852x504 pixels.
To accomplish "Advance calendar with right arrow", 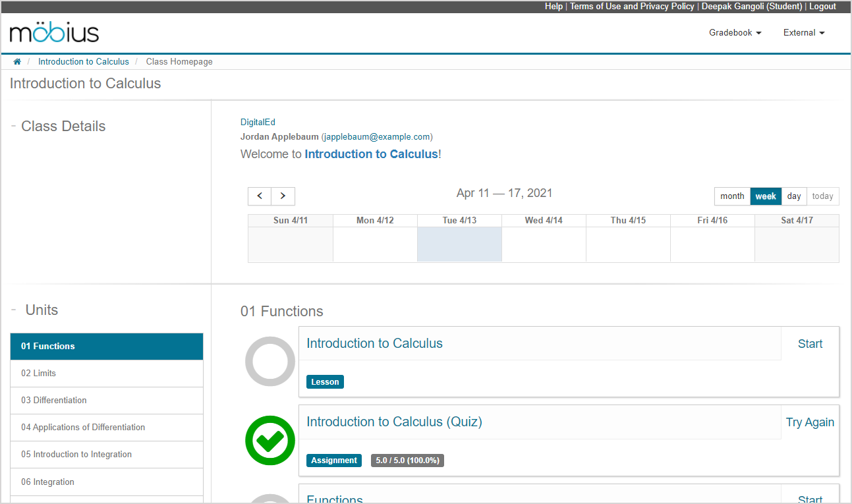I will [283, 196].
